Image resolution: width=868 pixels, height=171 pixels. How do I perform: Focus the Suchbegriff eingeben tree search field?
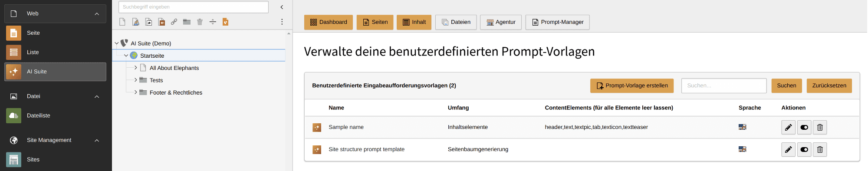[x=194, y=7]
